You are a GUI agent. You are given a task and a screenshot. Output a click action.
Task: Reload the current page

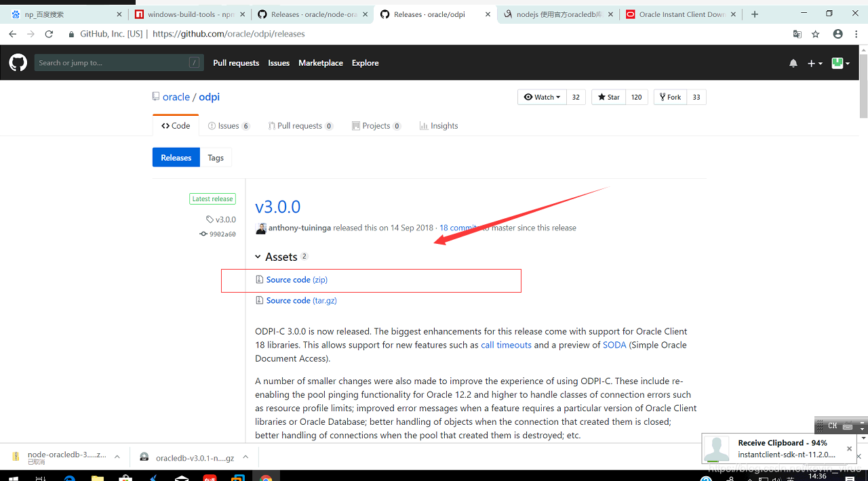(x=49, y=34)
